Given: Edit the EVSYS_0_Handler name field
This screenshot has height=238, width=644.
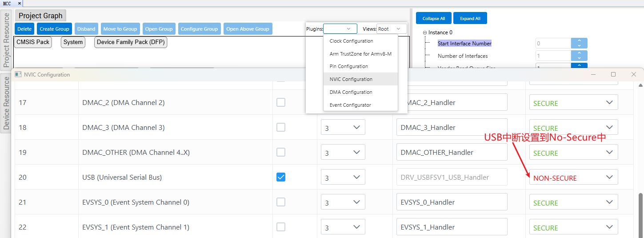Looking at the screenshot, I should [x=452, y=202].
